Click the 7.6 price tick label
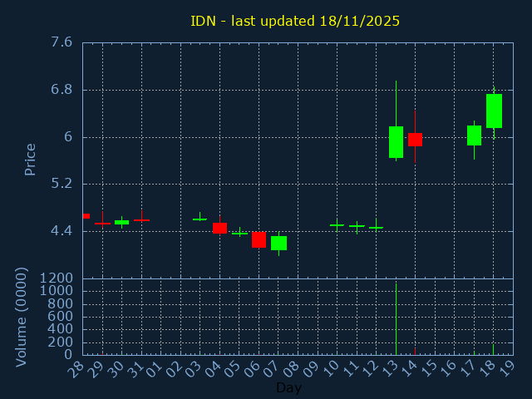This screenshot has height=399, width=532. [x=62, y=42]
